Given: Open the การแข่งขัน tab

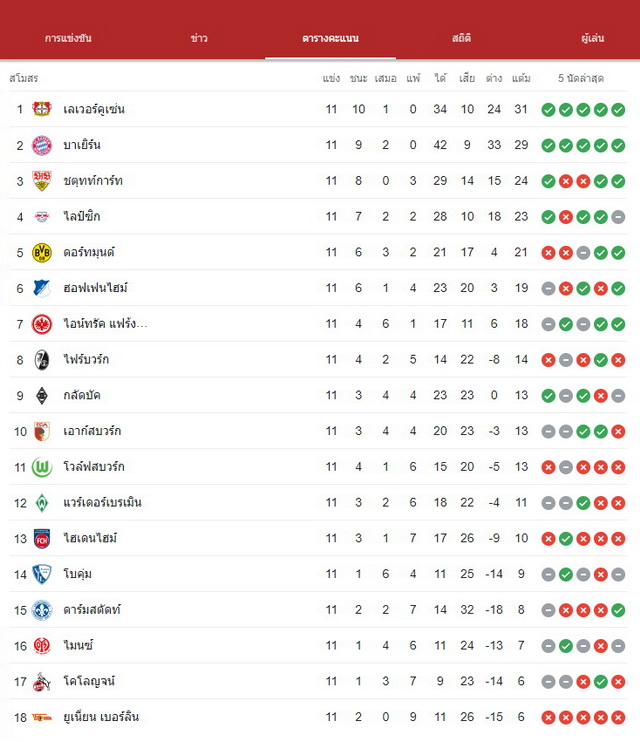Looking at the screenshot, I should click(68, 38).
